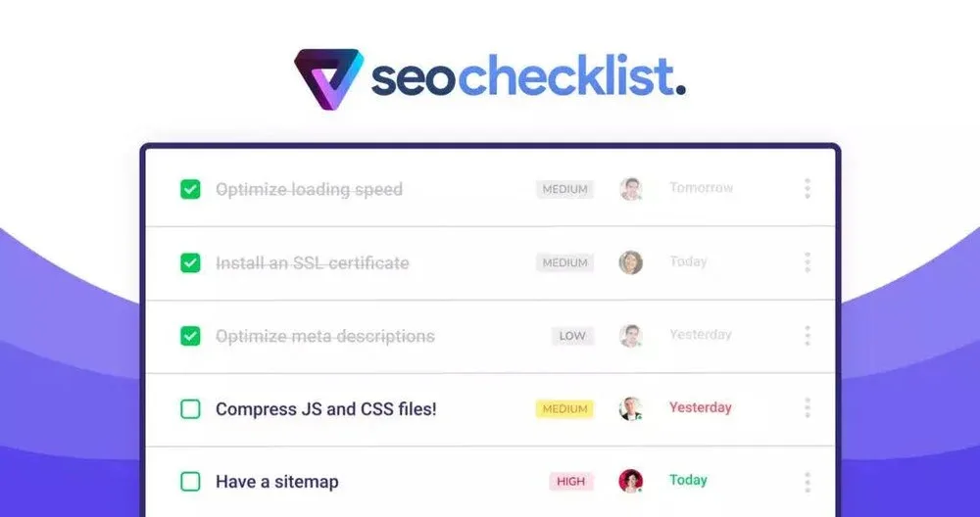Expand the more options menu for Have a sitemap
The width and height of the screenshot is (980, 517).
click(x=808, y=482)
